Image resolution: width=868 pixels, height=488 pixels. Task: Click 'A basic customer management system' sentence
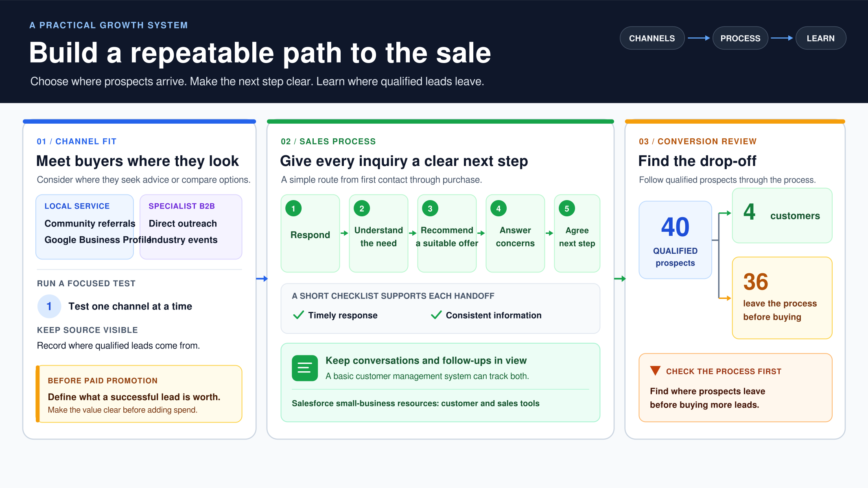point(427,376)
